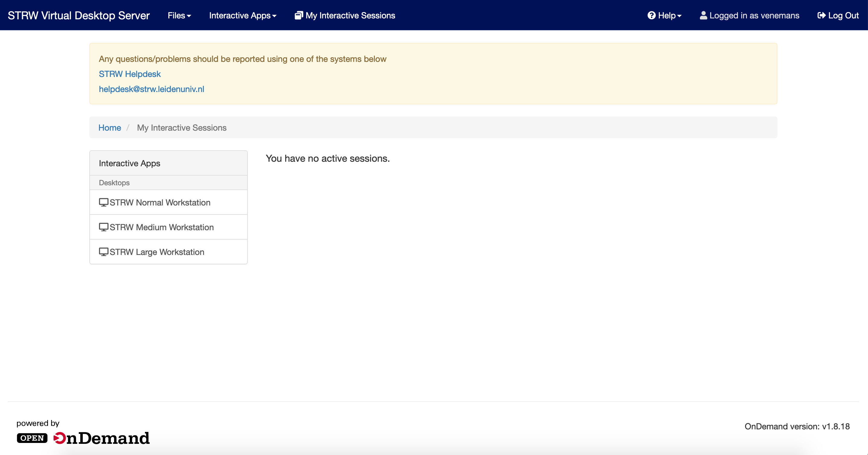868x455 pixels.
Task: Go to Home via the breadcrumb
Action: coord(110,128)
